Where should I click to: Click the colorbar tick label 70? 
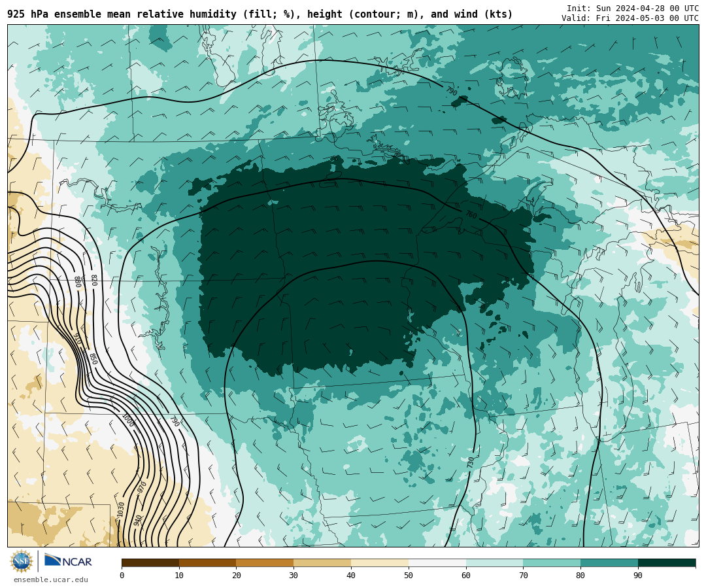click(523, 576)
